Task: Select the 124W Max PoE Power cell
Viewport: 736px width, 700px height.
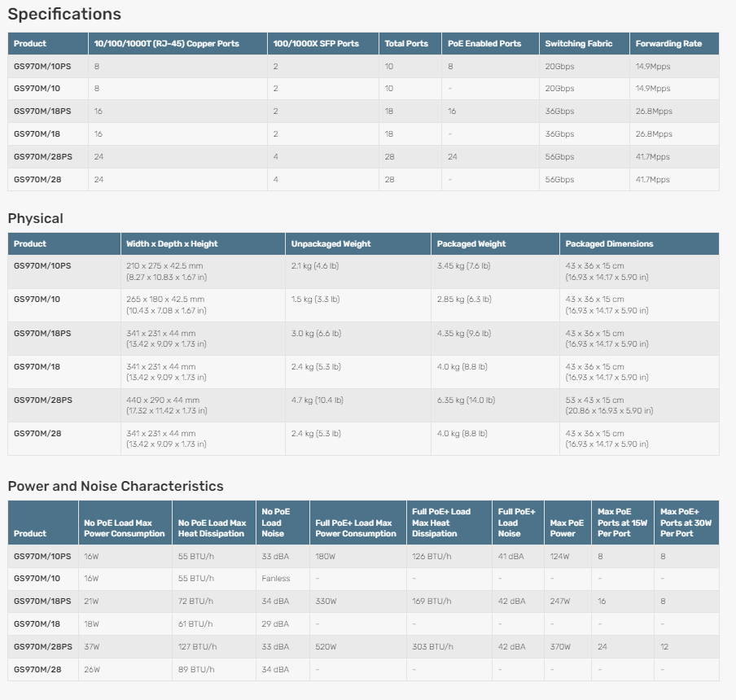Action: [x=560, y=555]
